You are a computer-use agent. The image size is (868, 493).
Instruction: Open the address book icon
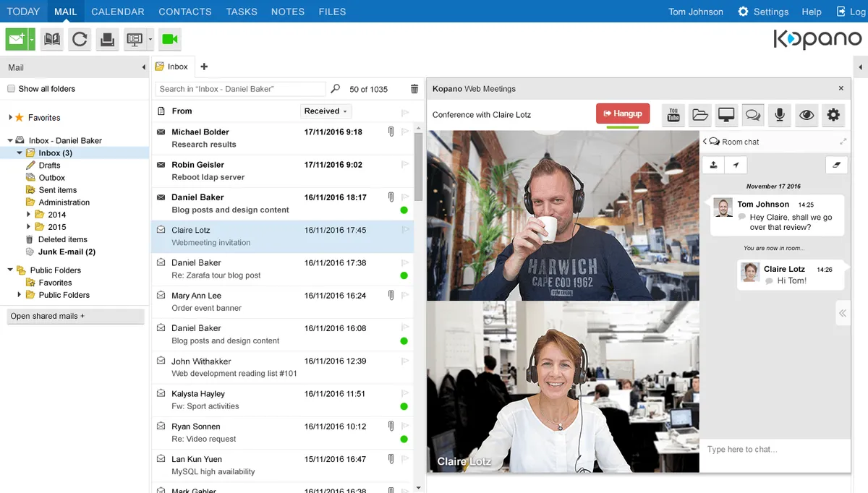tap(52, 39)
